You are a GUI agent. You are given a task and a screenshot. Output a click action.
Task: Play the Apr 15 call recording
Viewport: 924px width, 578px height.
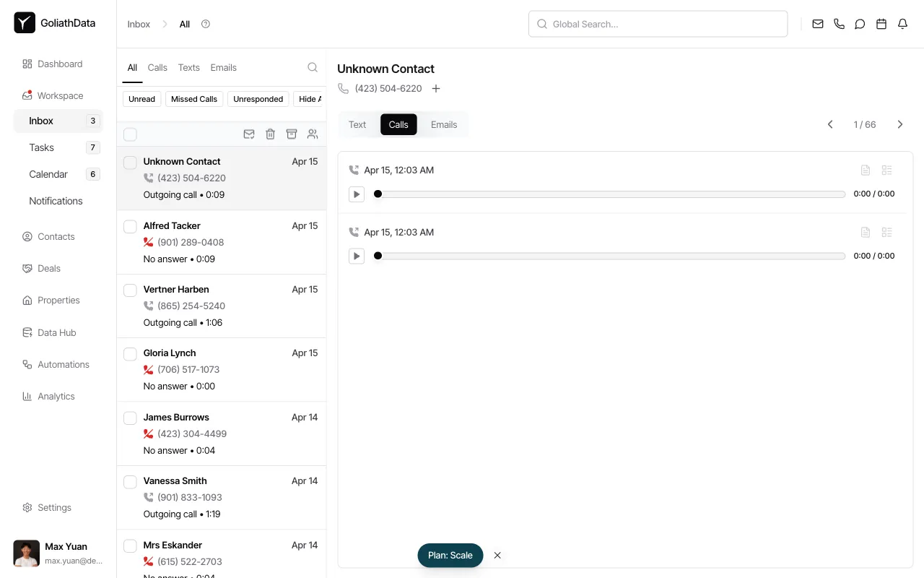pos(356,194)
